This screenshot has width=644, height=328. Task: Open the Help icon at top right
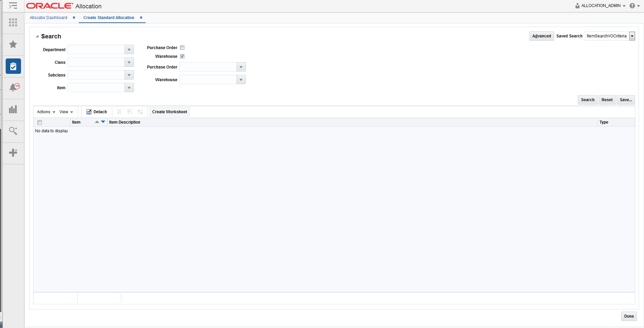(632, 6)
